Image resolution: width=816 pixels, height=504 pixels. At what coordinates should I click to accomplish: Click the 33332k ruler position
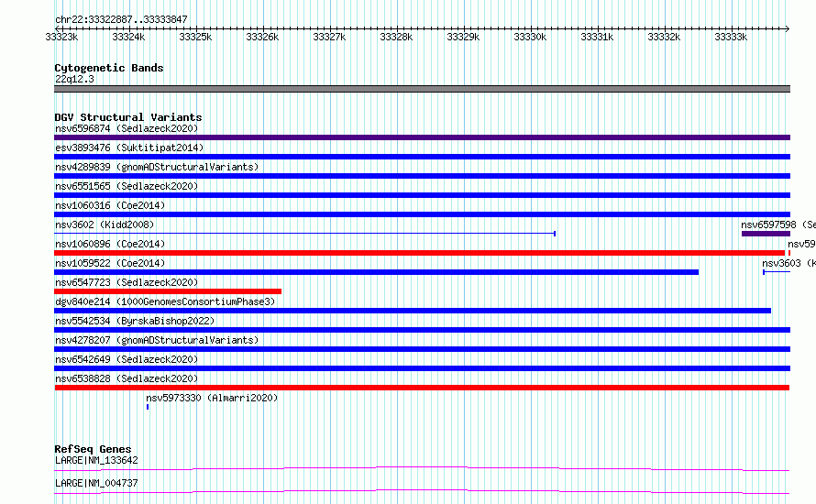point(664,37)
